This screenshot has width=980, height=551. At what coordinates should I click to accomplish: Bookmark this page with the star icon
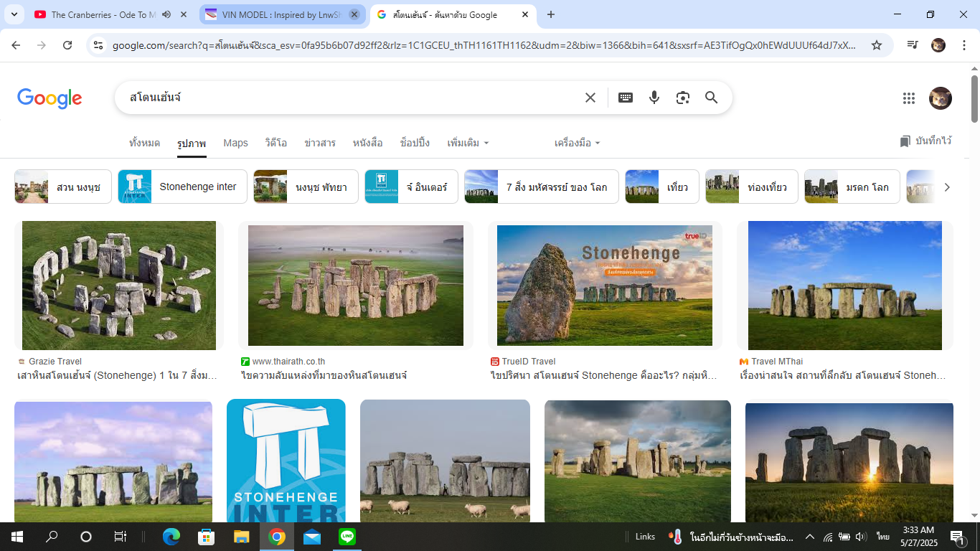point(876,45)
